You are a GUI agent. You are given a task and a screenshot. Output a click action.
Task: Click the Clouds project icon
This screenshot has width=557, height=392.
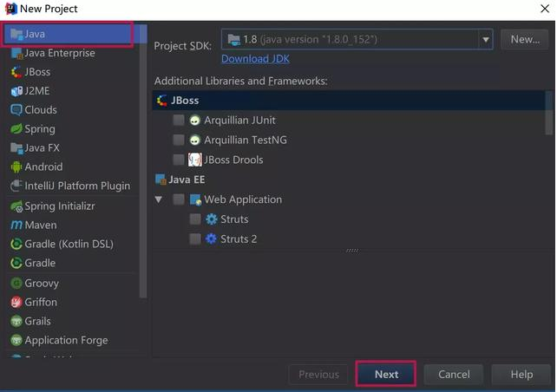tap(16, 110)
